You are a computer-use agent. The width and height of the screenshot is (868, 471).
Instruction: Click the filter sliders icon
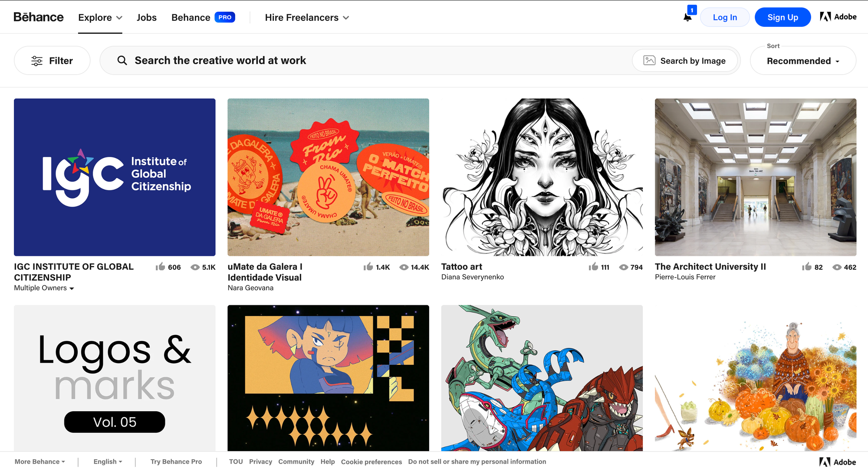pyautogui.click(x=37, y=61)
